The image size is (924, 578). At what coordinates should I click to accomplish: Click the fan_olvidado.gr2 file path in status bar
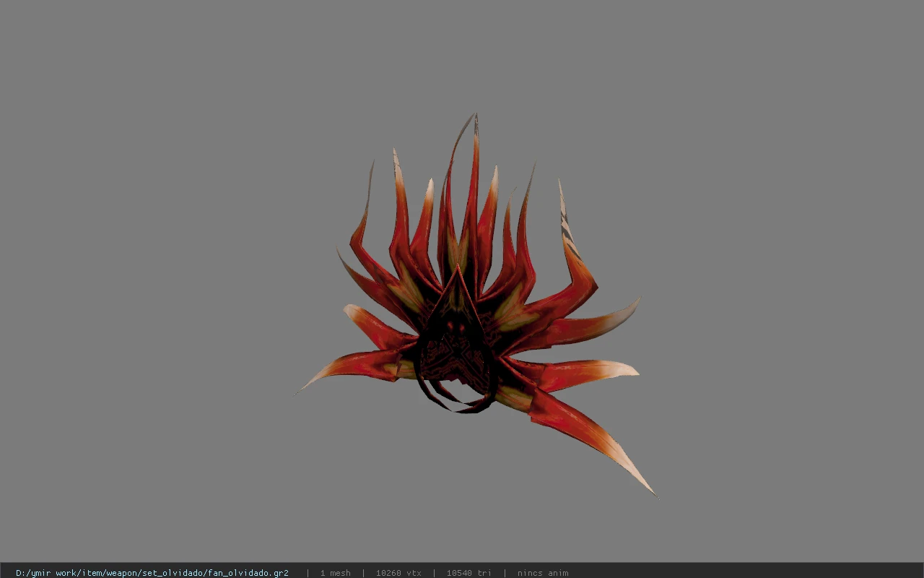[x=152, y=573]
